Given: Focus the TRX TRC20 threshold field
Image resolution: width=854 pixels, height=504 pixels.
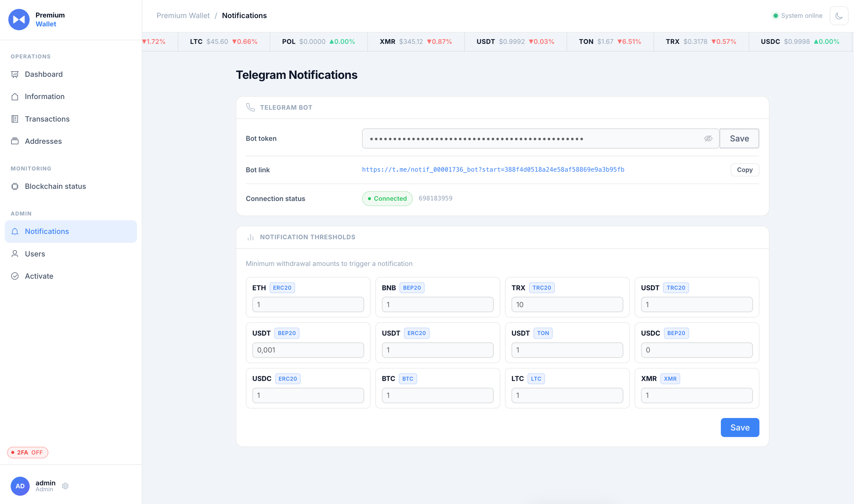Looking at the screenshot, I should (x=567, y=305).
